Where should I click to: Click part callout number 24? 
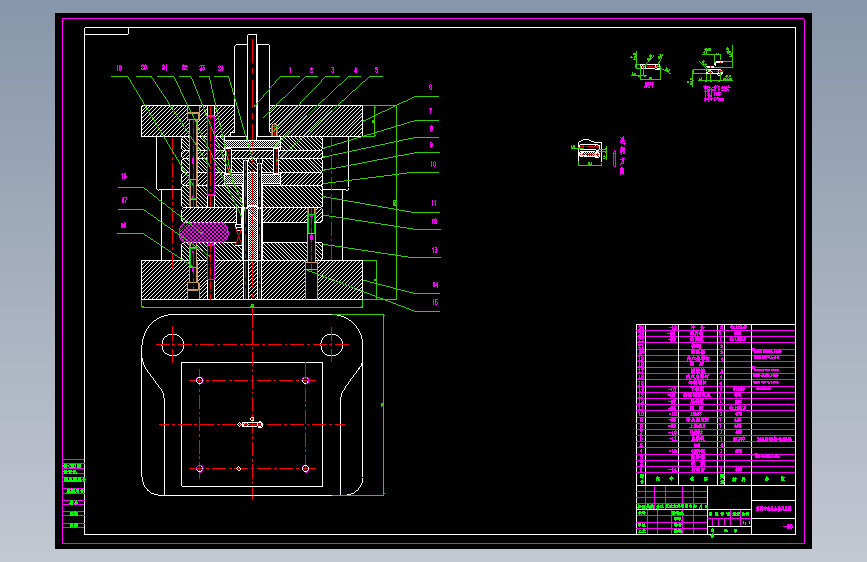[x=221, y=69]
